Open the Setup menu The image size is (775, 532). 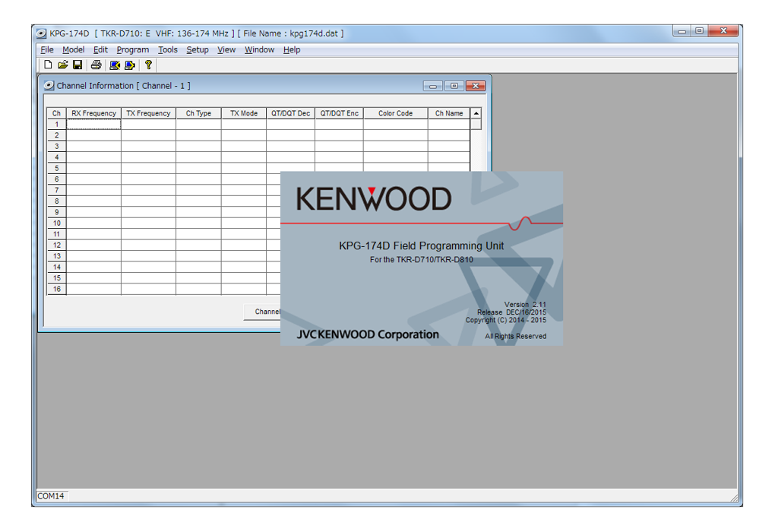(197, 49)
